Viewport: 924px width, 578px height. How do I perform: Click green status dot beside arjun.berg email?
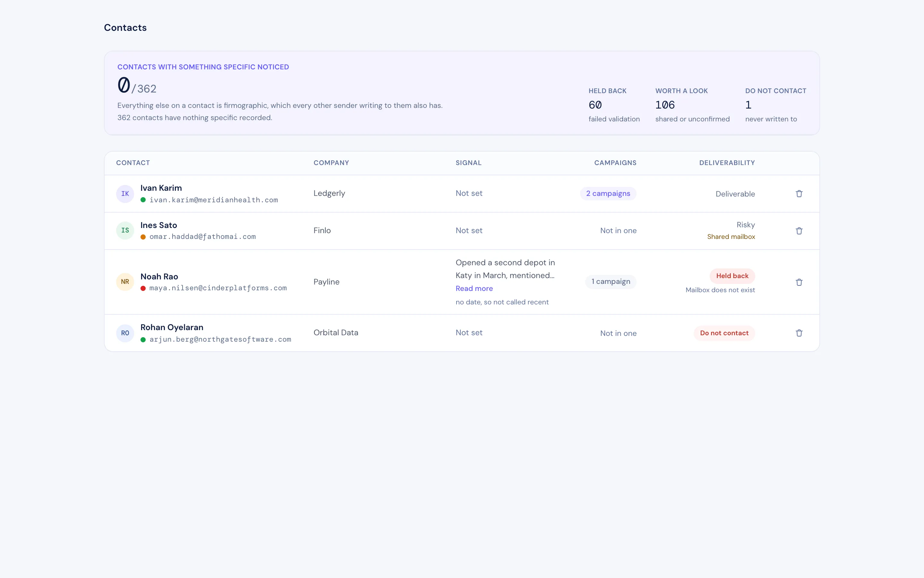tap(143, 339)
